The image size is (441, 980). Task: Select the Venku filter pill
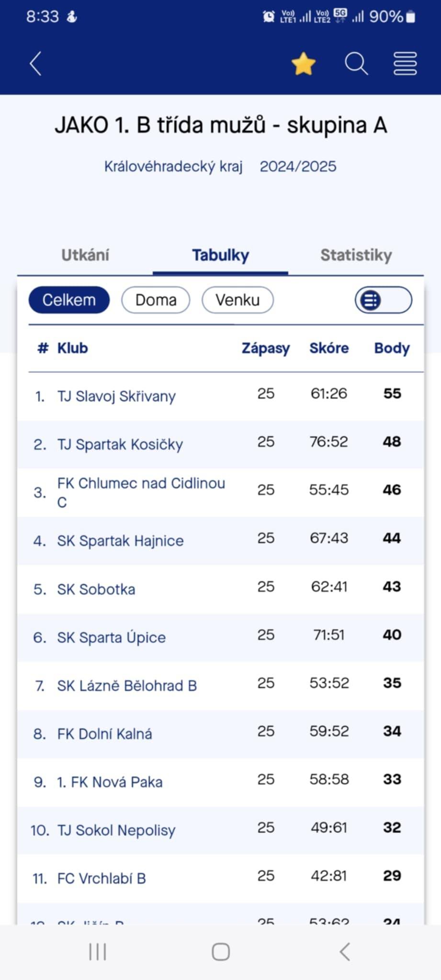237,300
